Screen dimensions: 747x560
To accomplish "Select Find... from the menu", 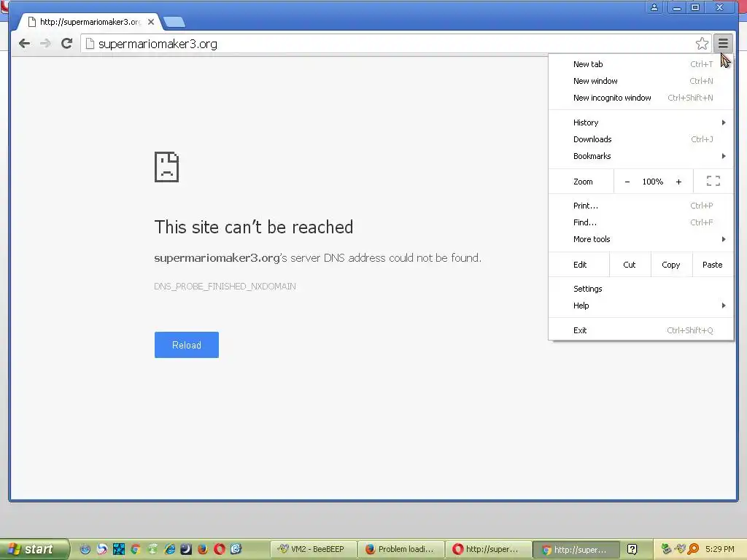I will pos(640,222).
